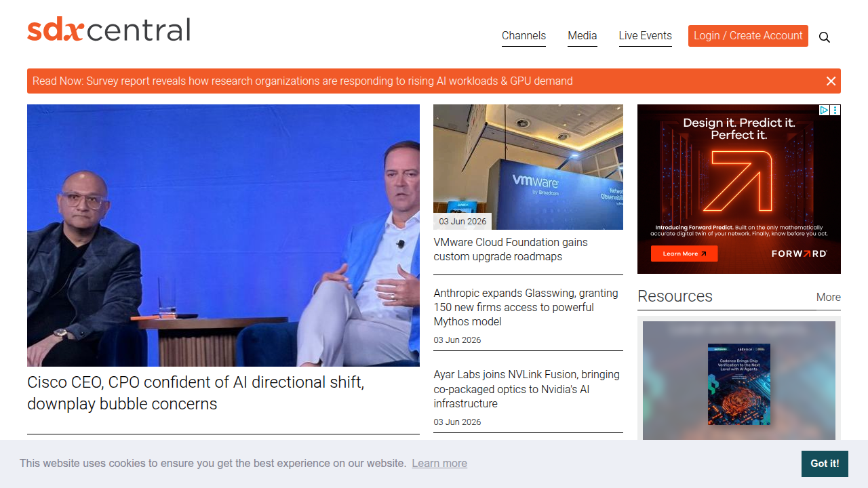Click date under Anthropic Glasswing article
This screenshot has width=868, height=488.
pos(458,340)
